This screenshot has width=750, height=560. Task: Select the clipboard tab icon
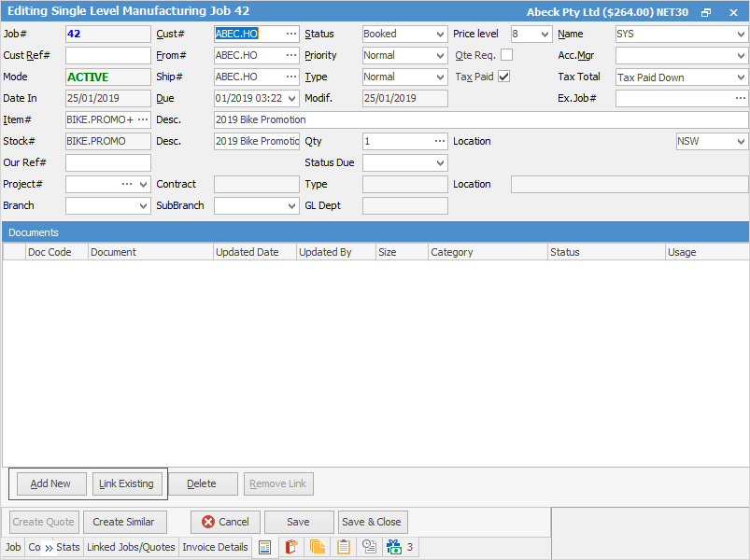pos(344,548)
